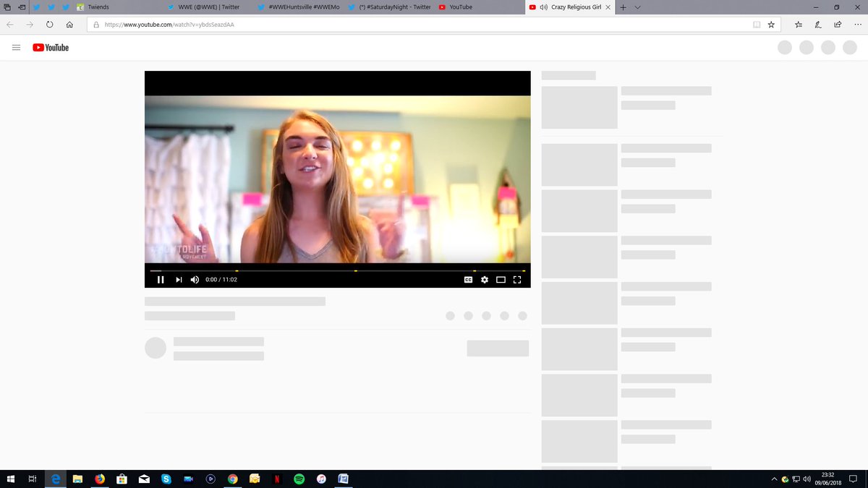
Task: Open Edge Settings and more menu
Action: 857,24
